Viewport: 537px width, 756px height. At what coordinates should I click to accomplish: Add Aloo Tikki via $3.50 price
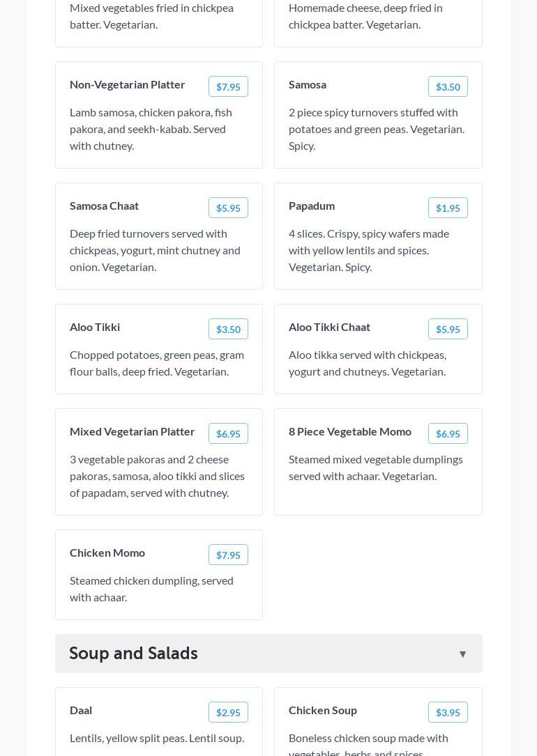[x=228, y=329]
